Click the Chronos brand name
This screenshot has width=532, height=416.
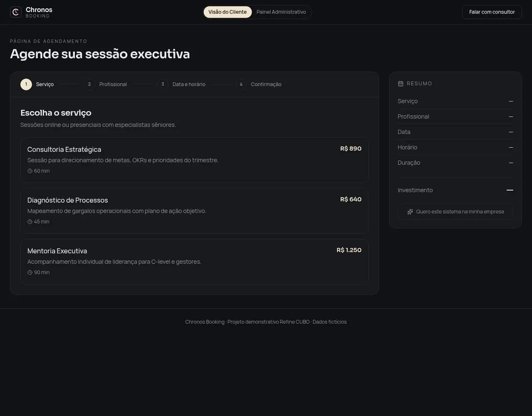click(x=39, y=10)
